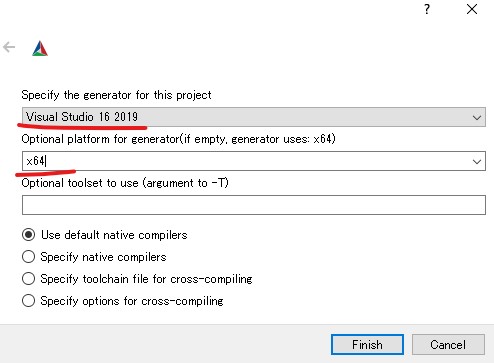Click the Specify the generator label
494x363 pixels.
[x=116, y=95]
